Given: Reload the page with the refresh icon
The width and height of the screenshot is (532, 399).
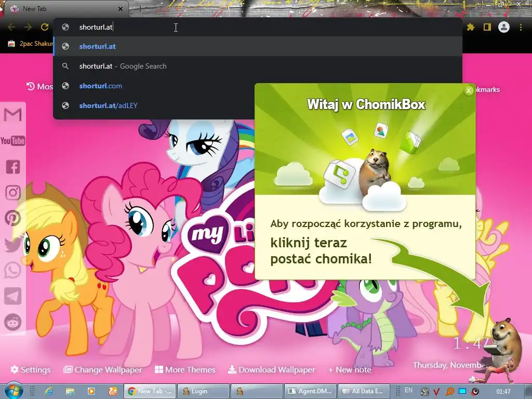Looking at the screenshot, I should point(45,27).
